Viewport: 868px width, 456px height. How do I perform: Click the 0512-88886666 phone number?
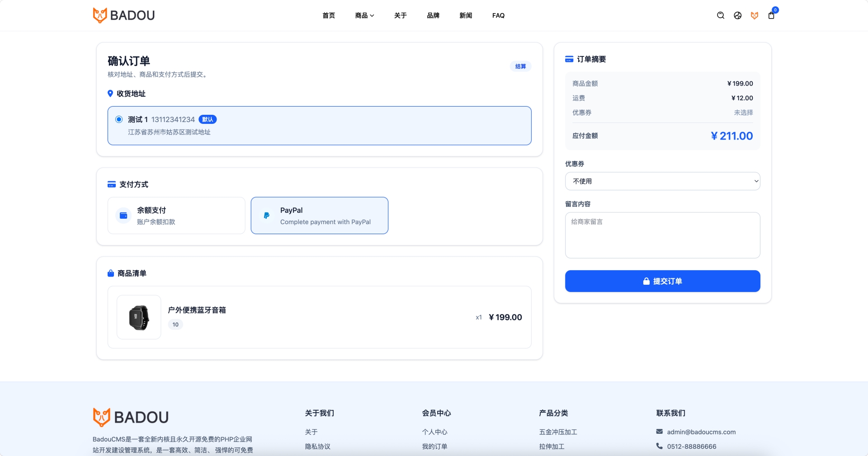(x=692, y=447)
